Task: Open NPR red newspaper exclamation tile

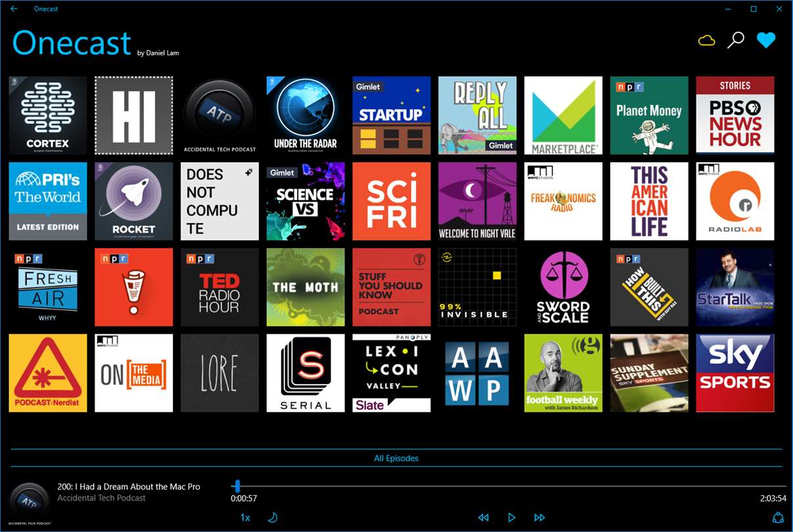Action: coord(134,287)
